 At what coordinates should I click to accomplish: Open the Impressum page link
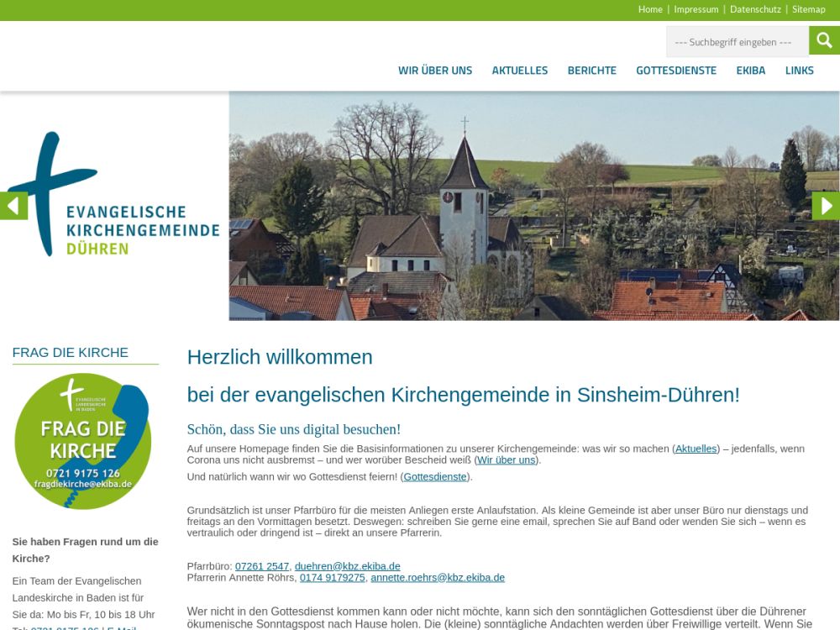[696, 9]
